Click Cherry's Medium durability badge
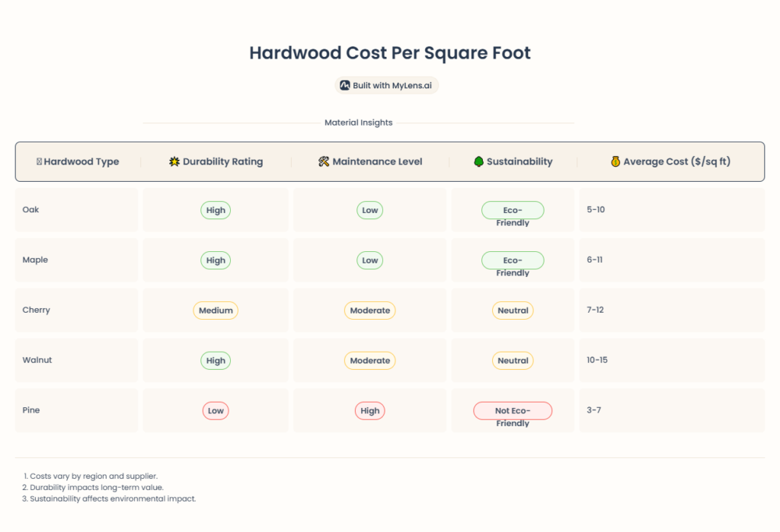780x532 pixels. pos(216,311)
